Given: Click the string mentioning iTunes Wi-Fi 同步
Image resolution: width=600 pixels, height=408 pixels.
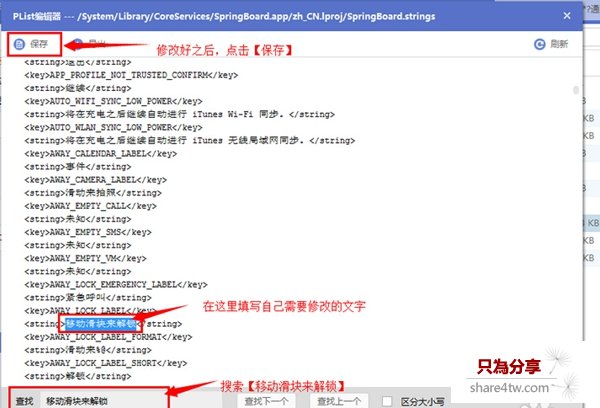Looking at the screenshot, I should (179, 114).
